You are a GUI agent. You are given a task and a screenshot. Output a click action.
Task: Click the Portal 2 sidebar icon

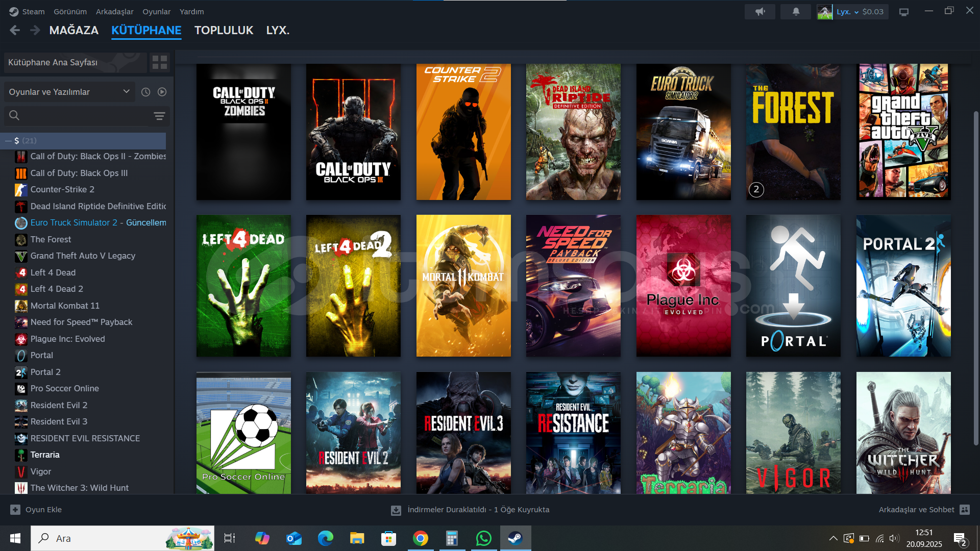pos(21,372)
